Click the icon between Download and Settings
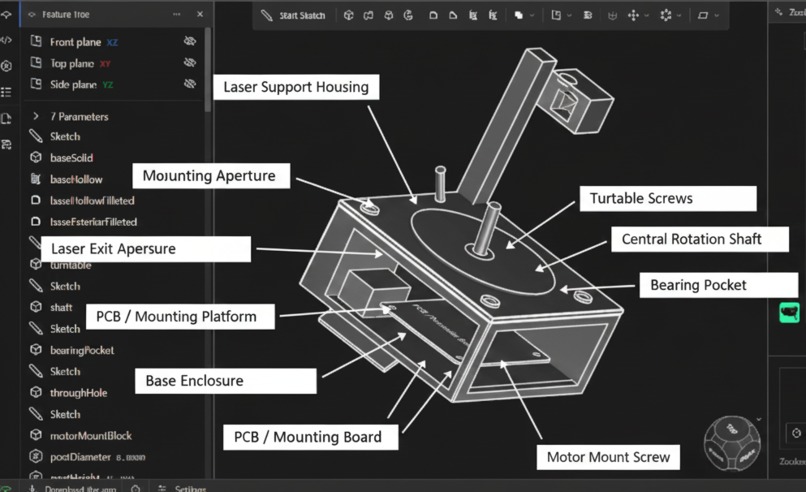Image resolution: width=806 pixels, height=492 pixels. tap(135, 488)
